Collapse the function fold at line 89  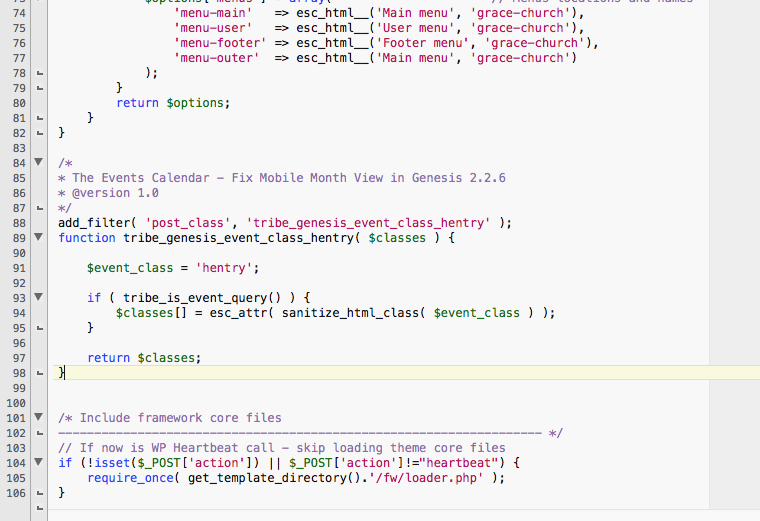click(39, 238)
